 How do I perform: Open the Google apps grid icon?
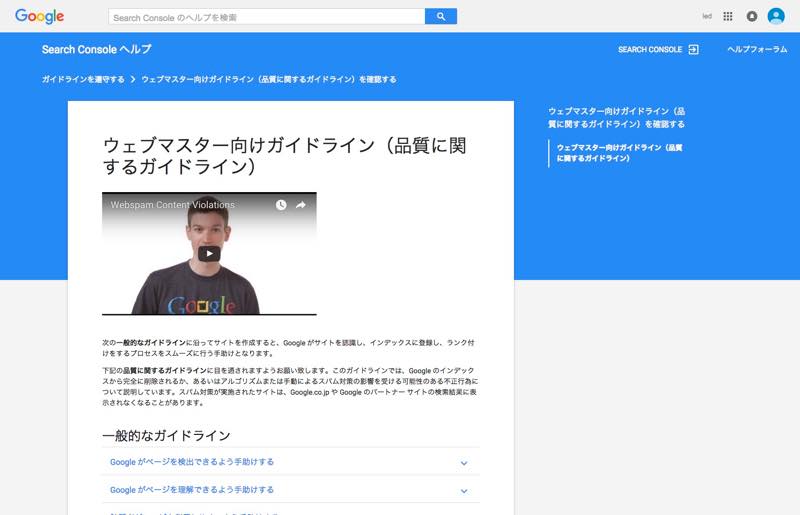728,16
